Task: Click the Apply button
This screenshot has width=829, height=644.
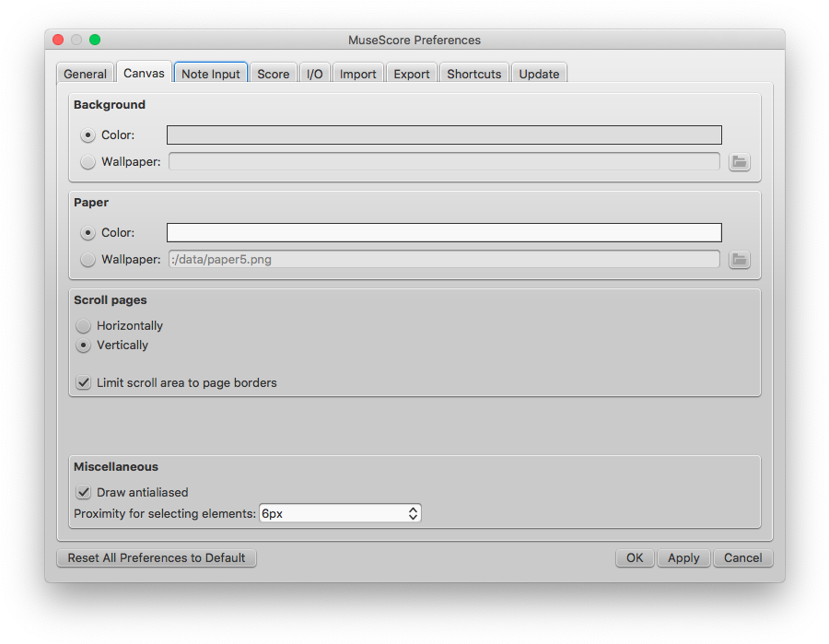Action: [x=683, y=557]
